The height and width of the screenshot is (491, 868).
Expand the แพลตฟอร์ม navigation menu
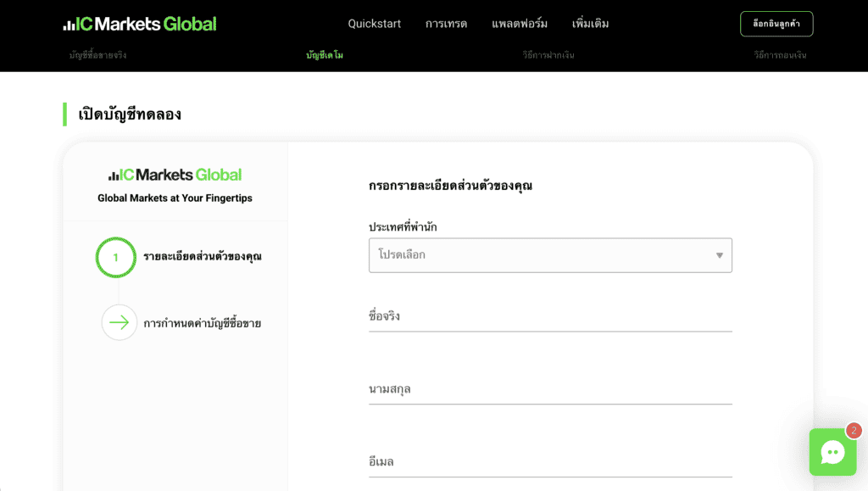(x=520, y=24)
